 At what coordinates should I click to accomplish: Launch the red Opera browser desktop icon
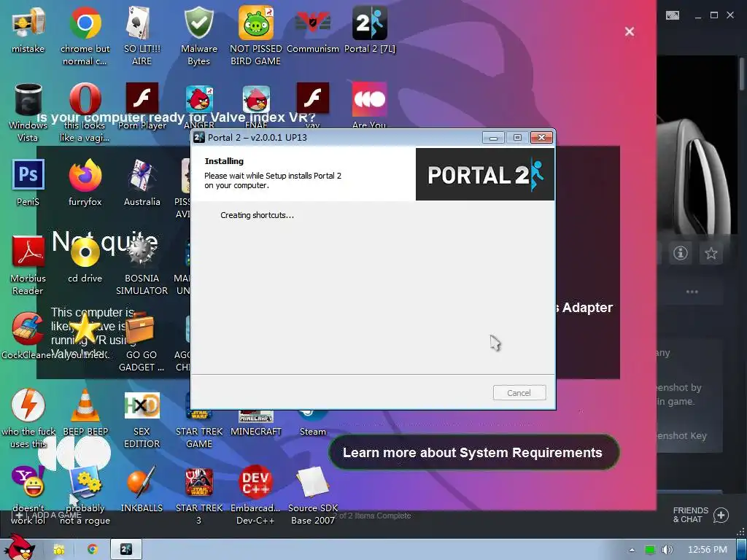85,100
